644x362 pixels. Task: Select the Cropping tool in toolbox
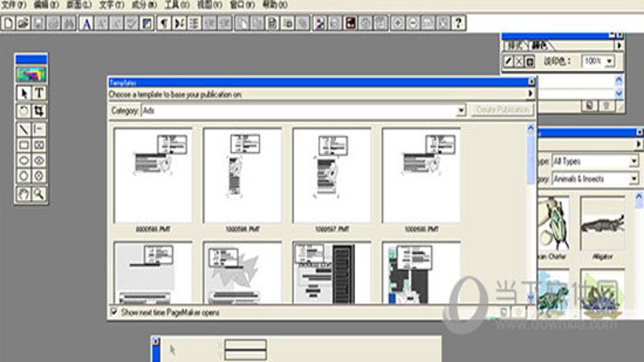[39, 111]
